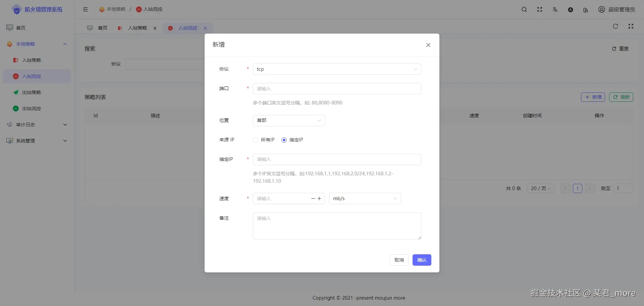This screenshot has width=644, height=306.
Task: Click the reload icon in tab bar
Action: 615,26
